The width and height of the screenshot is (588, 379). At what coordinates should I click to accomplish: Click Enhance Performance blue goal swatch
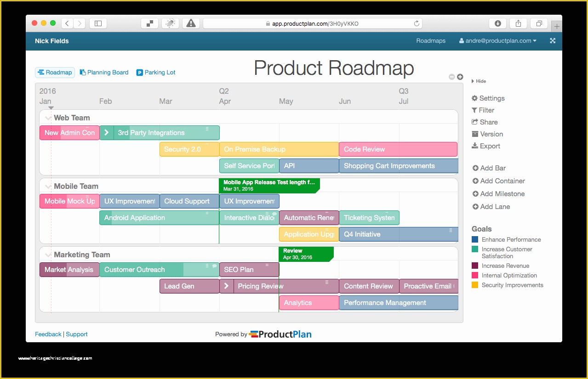(x=475, y=239)
